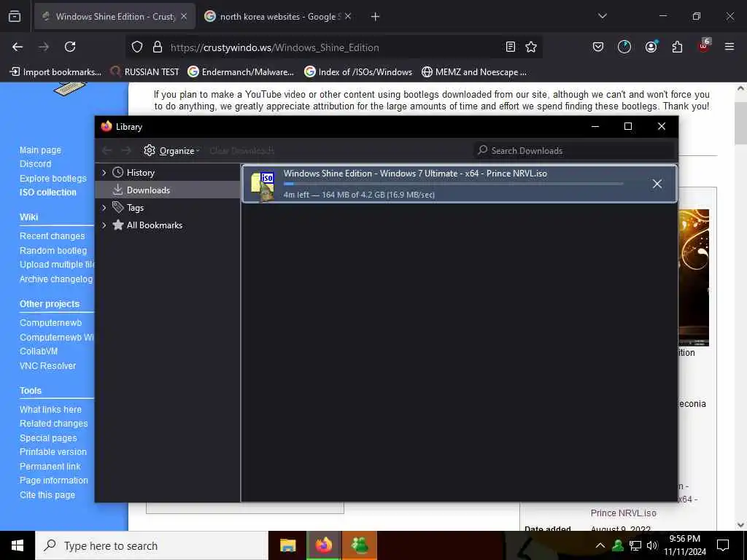Open volume control in system tray

[652, 545]
